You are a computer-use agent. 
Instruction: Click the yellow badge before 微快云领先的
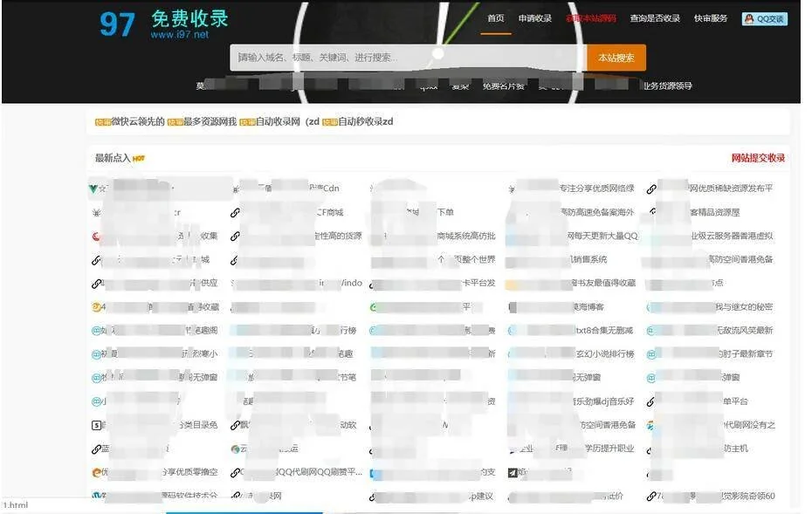tap(102, 122)
